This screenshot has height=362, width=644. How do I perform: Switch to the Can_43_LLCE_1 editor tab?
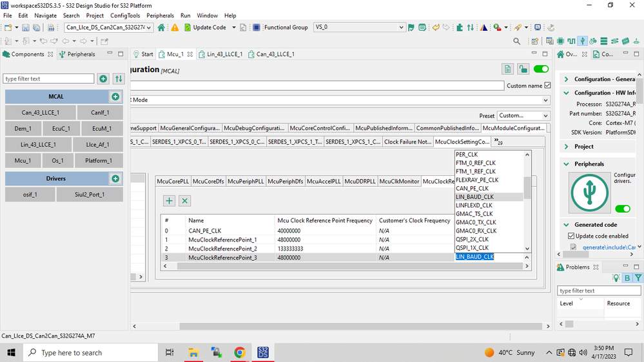tap(271, 54)
